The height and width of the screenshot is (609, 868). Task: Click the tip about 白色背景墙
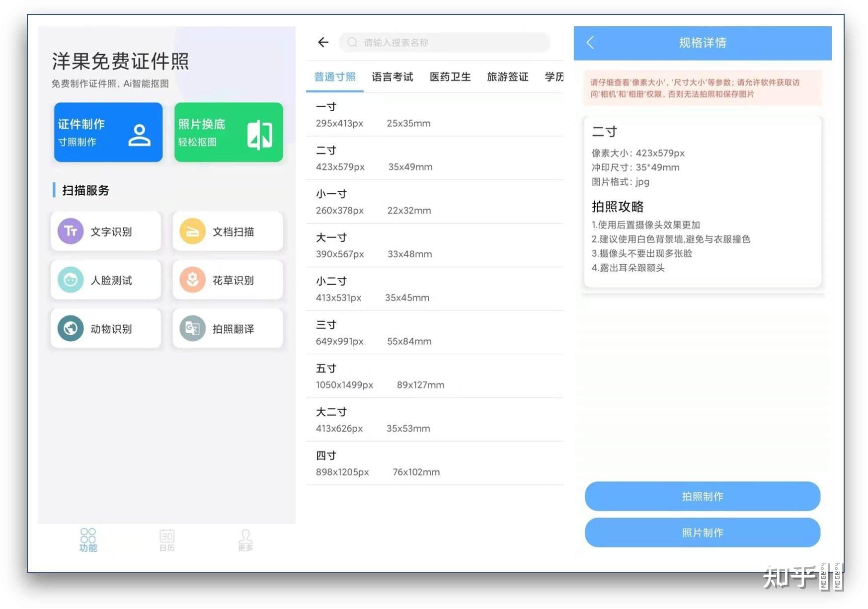tap(671, 239)
